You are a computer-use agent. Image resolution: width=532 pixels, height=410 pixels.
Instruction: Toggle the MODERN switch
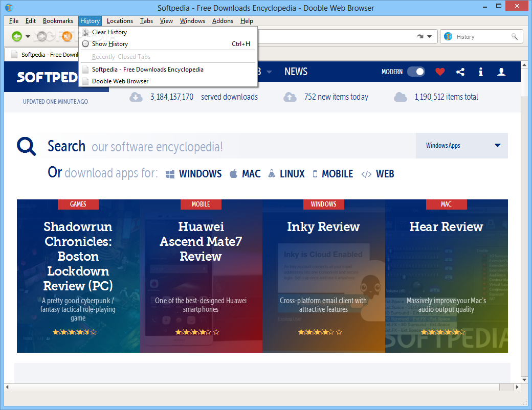click(x=416, y=72)
